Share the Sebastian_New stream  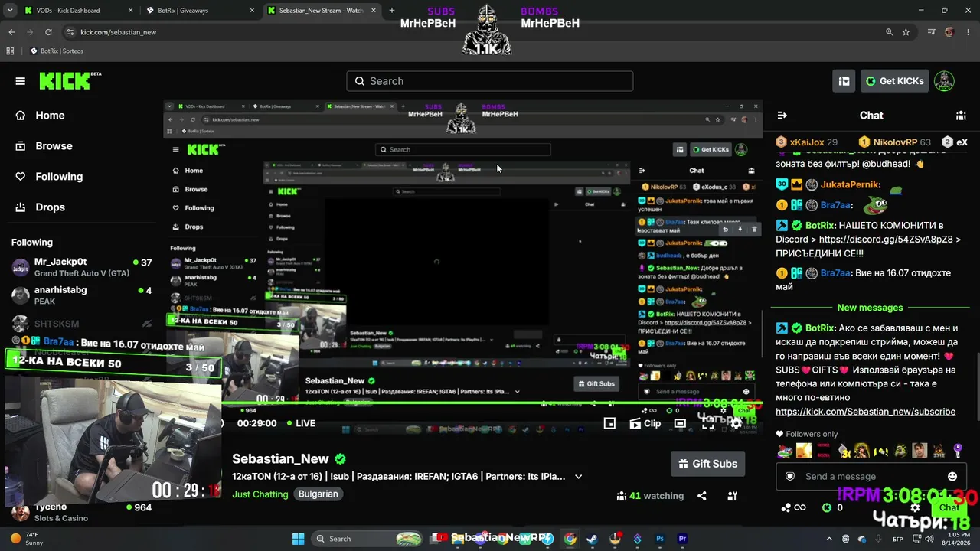[702, 496]
